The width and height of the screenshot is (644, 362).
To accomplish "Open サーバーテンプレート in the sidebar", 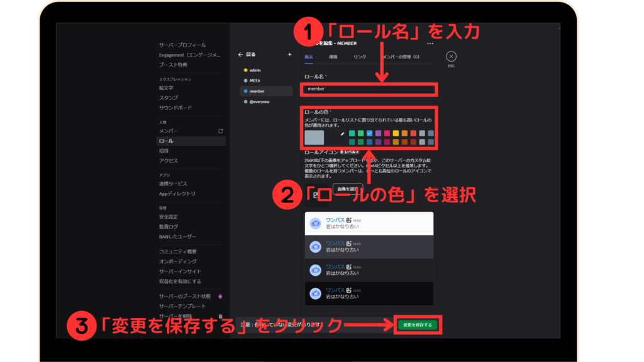I will coord(182,306).
